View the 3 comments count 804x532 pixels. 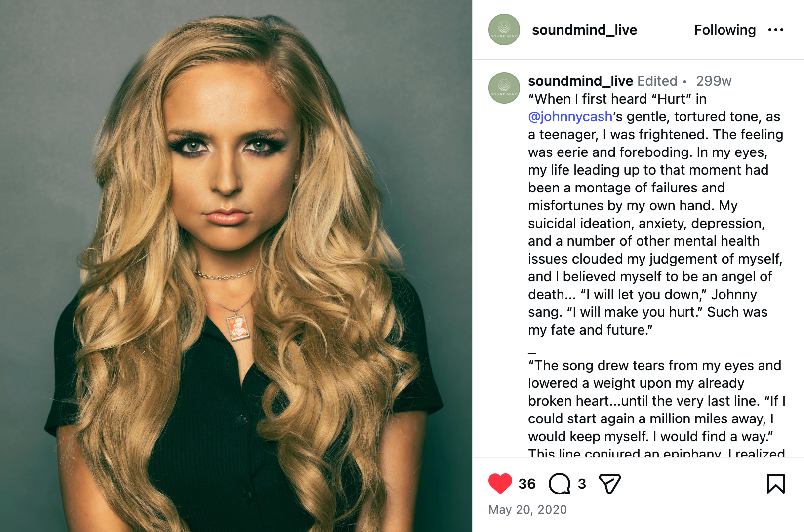click(x=582, y=484)
